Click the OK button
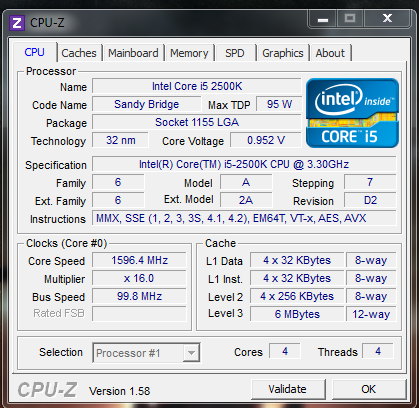This screenshot has width=419, height=408. 368,389
